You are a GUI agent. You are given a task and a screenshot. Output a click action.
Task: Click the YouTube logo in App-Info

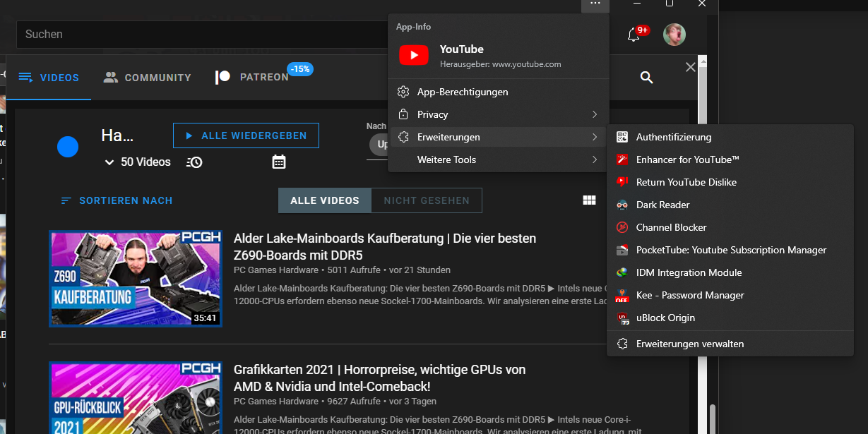click(414, 56)
